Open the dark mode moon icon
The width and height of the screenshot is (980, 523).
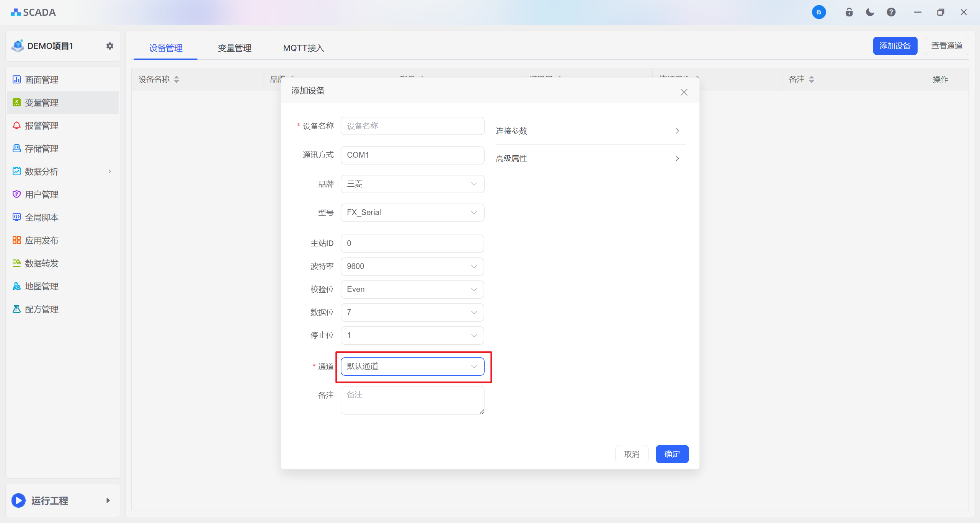[x=870, y=12]
